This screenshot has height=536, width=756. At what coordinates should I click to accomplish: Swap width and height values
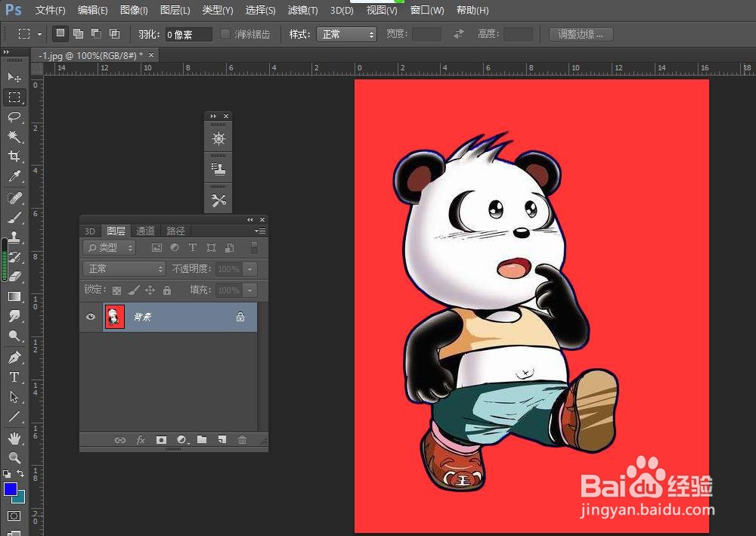459,34
